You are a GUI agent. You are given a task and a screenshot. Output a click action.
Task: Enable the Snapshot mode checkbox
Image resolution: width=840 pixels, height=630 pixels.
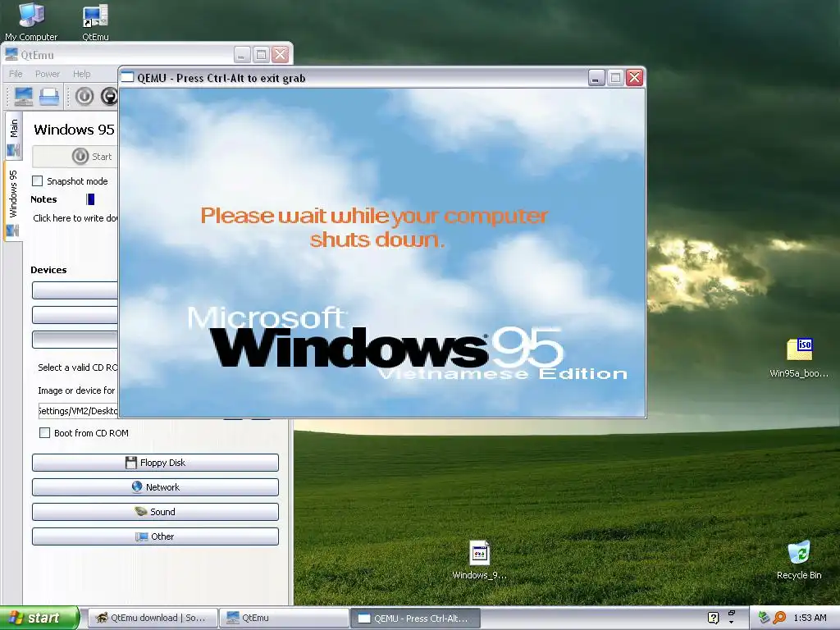tap(38, 181)
